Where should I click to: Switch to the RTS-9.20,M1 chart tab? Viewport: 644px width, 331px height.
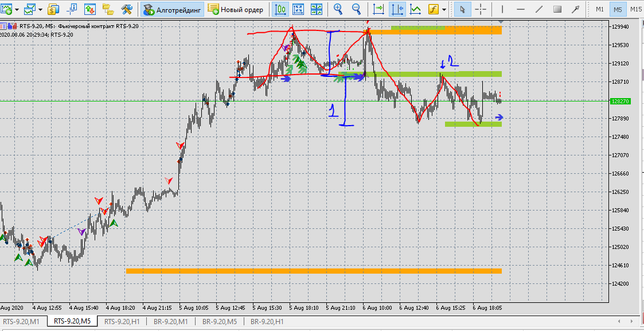(21, 322)
